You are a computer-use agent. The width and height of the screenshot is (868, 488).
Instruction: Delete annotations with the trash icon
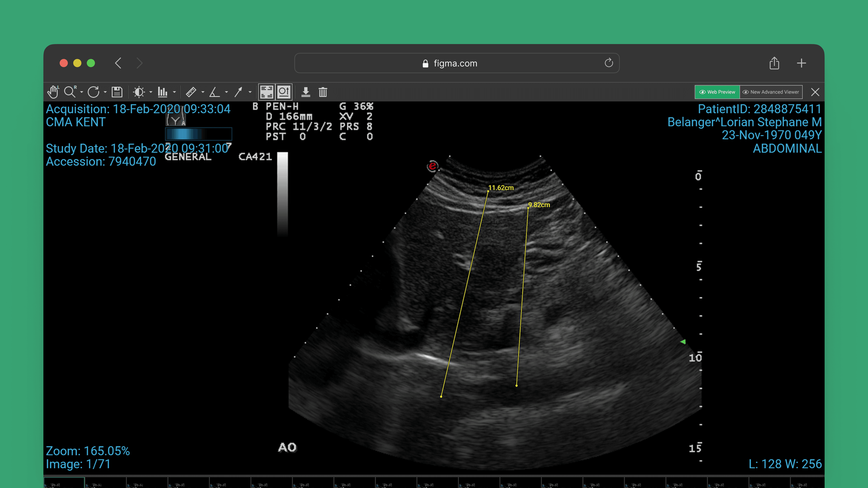pos(323,92)
